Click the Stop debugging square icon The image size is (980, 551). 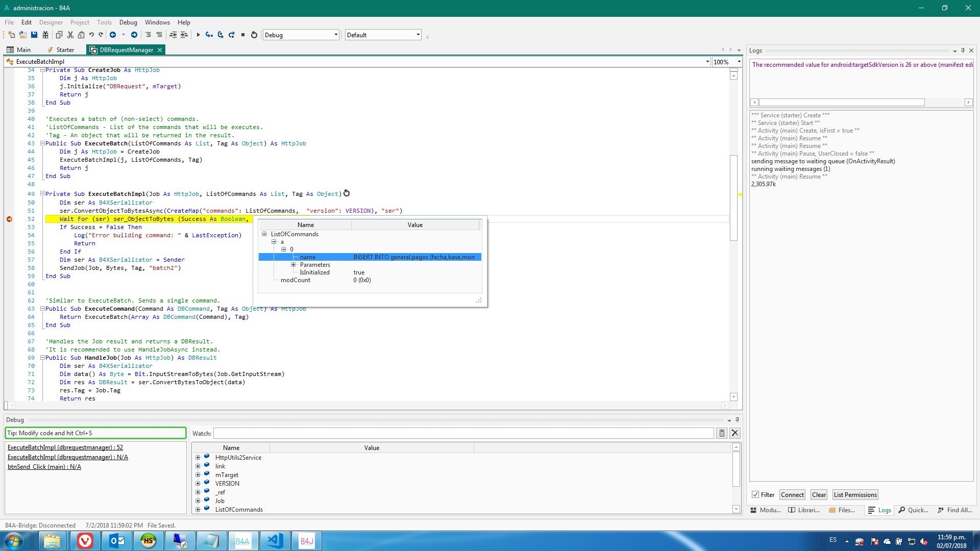[243, 35]
